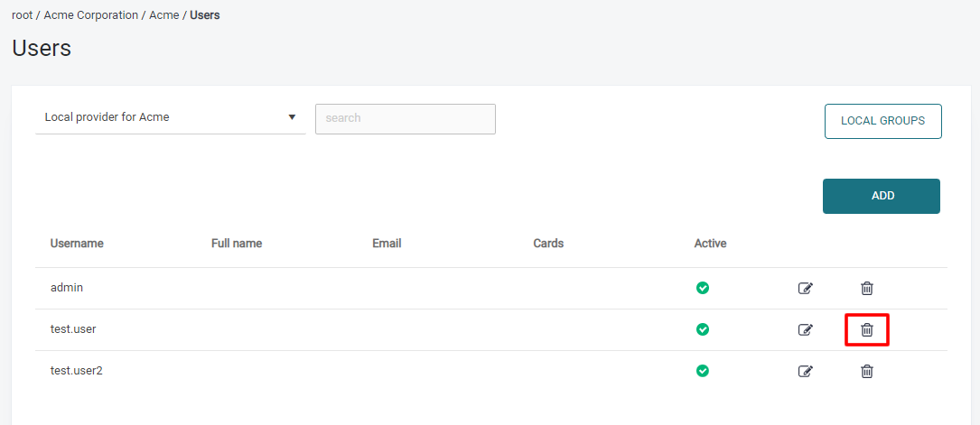
Task: Edit the test.user2 account
Action: click(805, 371)
